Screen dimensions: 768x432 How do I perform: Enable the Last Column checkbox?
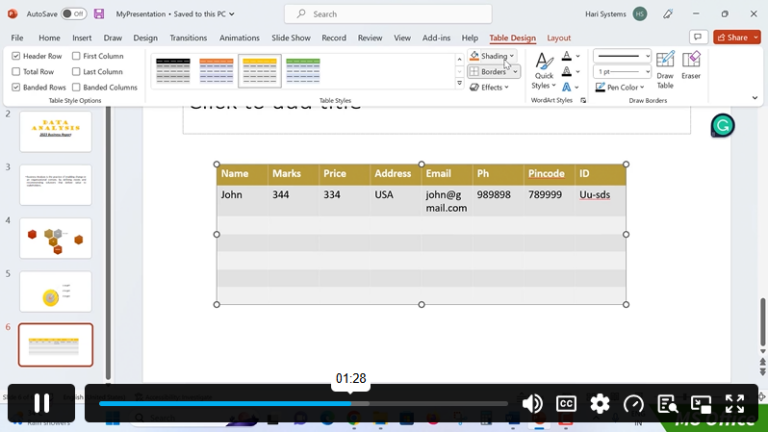tap(76, 72)
